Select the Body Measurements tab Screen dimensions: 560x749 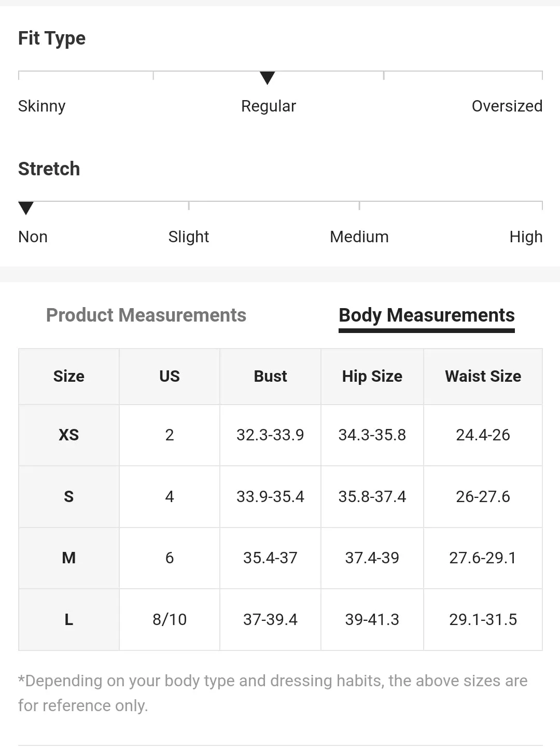(x=426, y=315)
